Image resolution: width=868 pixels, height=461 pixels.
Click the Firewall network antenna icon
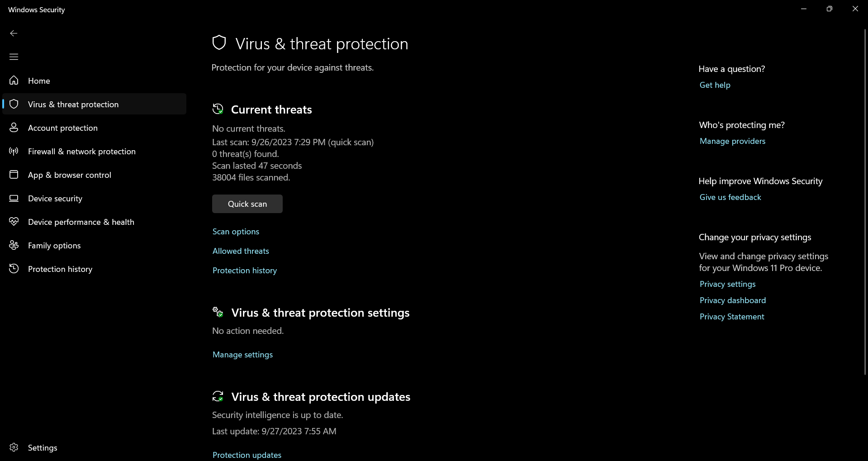(x=14, y=151)
